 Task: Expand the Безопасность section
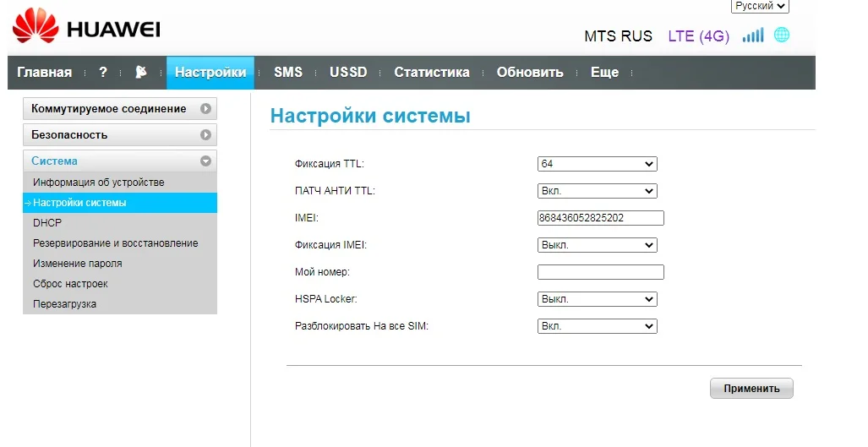[x=119, y=134]
